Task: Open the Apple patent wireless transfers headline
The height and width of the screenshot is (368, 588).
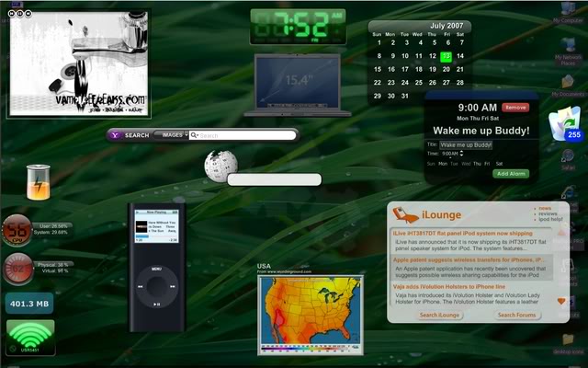Action: pyautogui.click(x=468, y=259)
